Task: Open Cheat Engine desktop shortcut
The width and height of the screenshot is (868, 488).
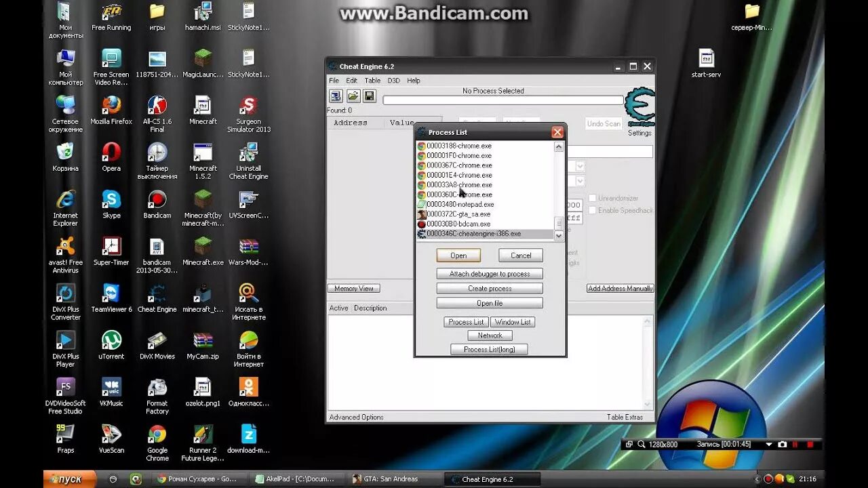Action: pos(157,298)
